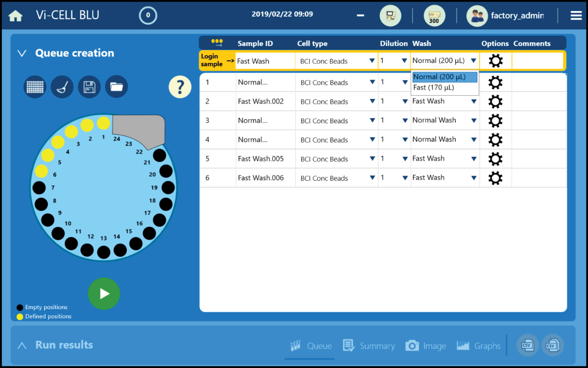588x368 pixels.
Task: Open options gear for row 6 Fast Wash.006
Action: (495, 178)
